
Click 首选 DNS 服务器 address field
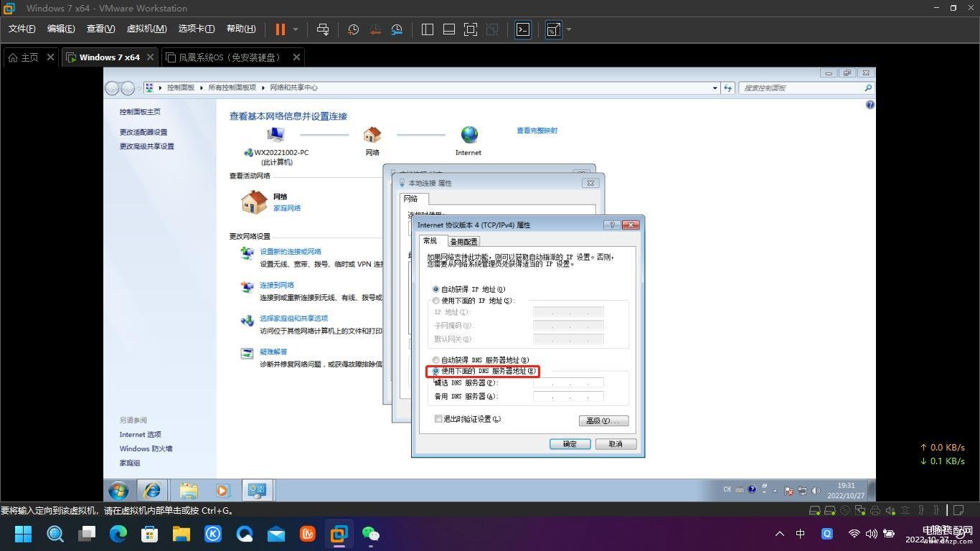click(x=568, y=383)
